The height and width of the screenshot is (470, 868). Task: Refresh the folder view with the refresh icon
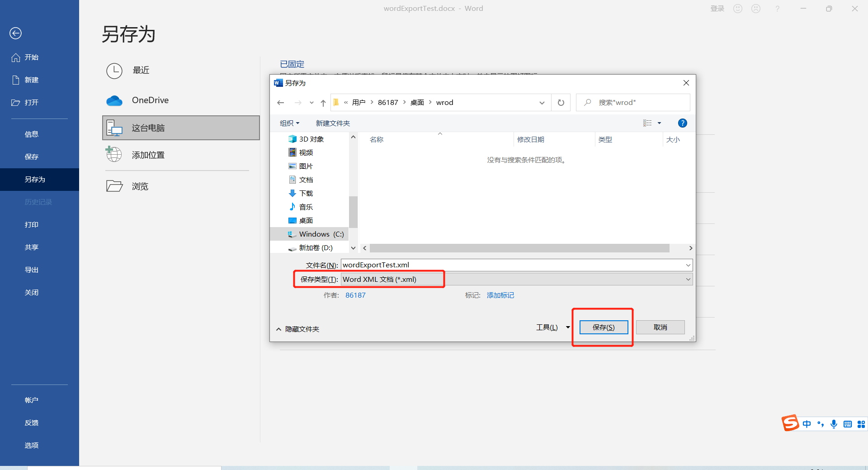click(561, 102)
